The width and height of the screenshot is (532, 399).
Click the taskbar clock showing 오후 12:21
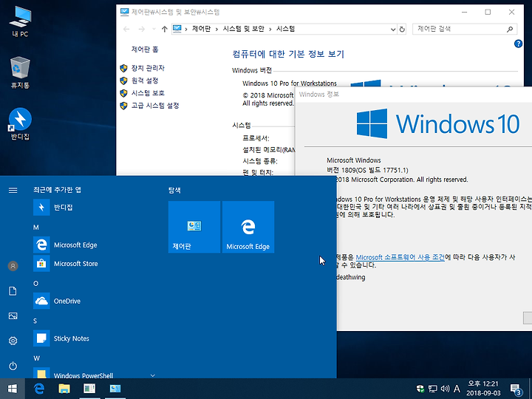click(x=483, y=389)
